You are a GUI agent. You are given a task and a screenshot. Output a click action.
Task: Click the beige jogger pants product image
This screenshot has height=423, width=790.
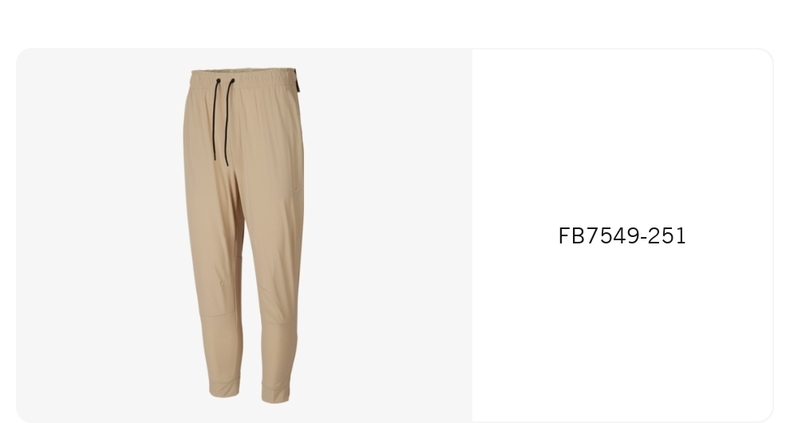pos(244,236)
